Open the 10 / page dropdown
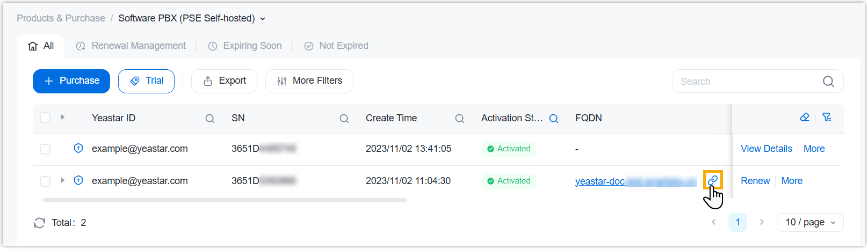The width and height of the screenshot is (868, 249). (x=810, y=222)
